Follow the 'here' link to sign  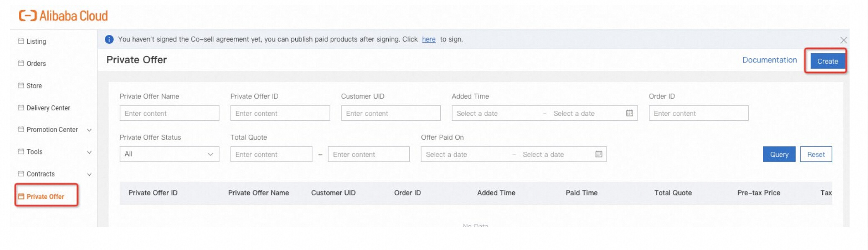click(x=429, y=39)
